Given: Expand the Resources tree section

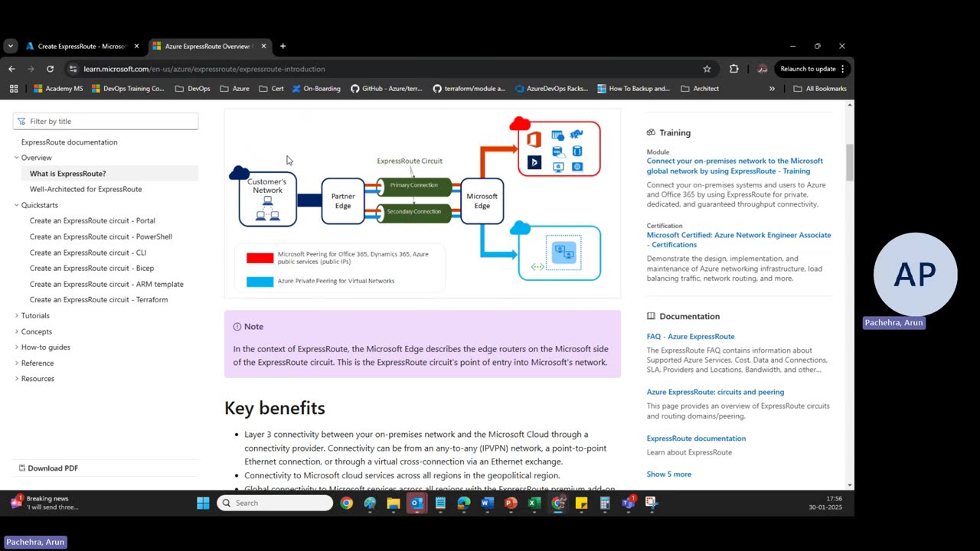Looking at the screenshot, I should click(17, 379).
